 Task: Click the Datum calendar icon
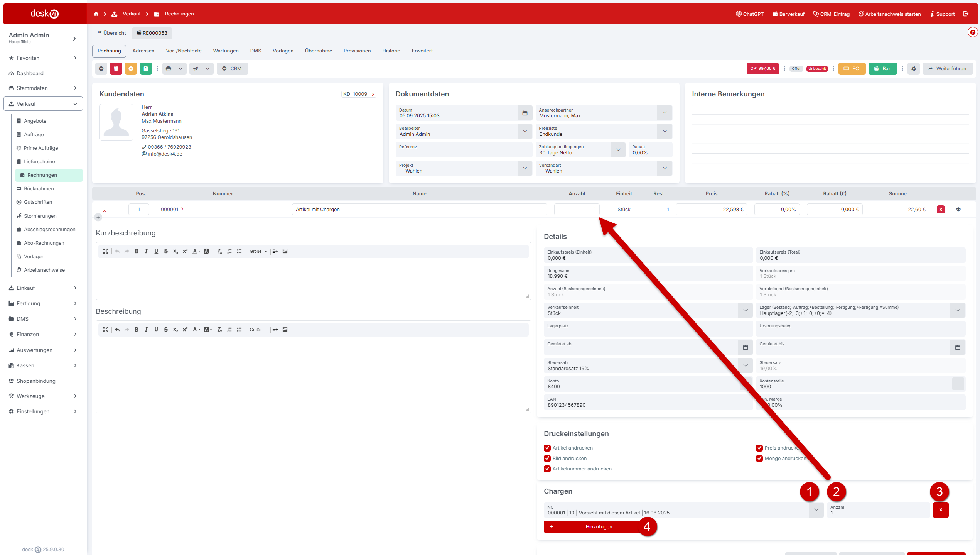[525, 113]
